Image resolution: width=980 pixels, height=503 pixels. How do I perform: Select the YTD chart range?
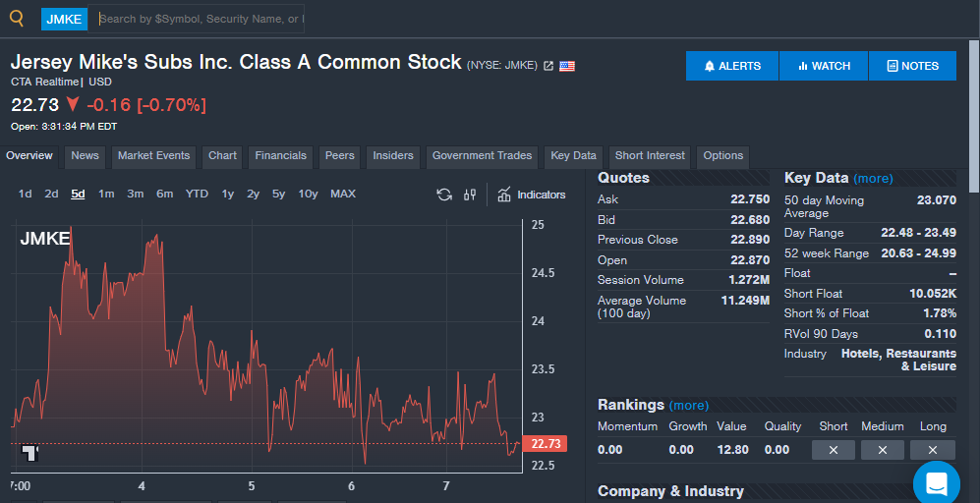197,195
